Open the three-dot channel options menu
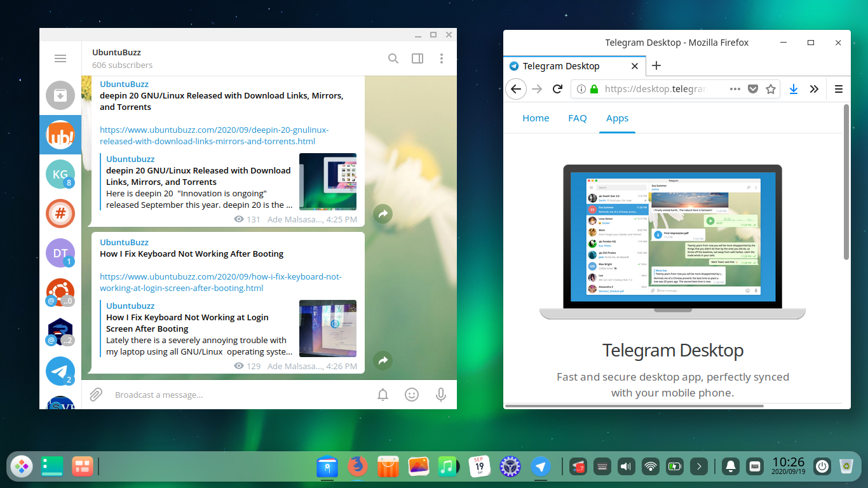 click(x=442, y=58)
